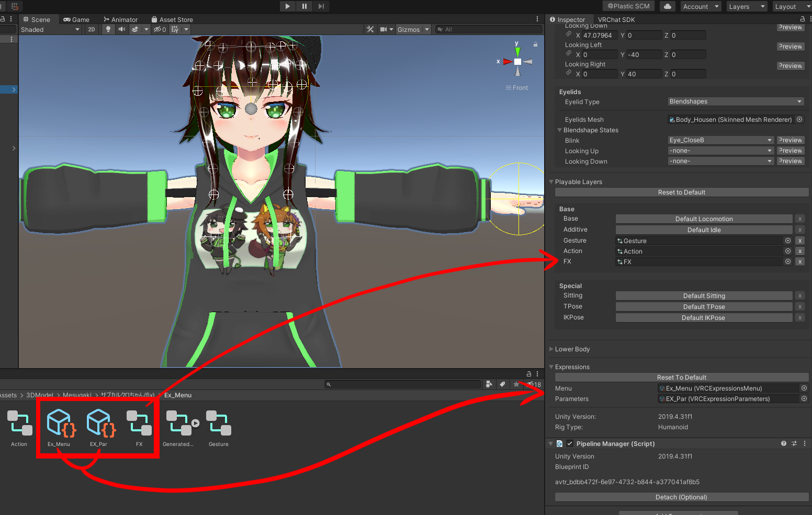Click the Reset to Default button under Playable Layers
812x515 pixels.
coord(681,192)
